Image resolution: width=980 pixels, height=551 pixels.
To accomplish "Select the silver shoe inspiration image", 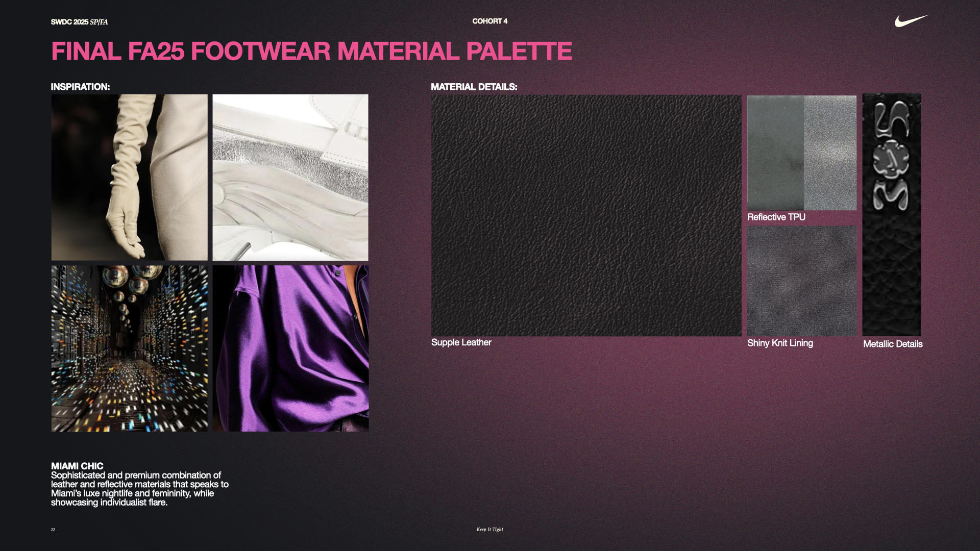I will point(290,177).
